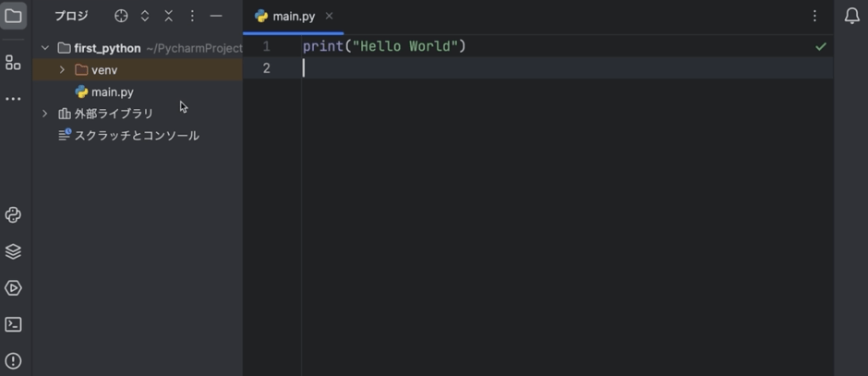The height and width of the screenshot is (376, 868).
Task: Open the Problems tool window icon
Action: (13, 361)
